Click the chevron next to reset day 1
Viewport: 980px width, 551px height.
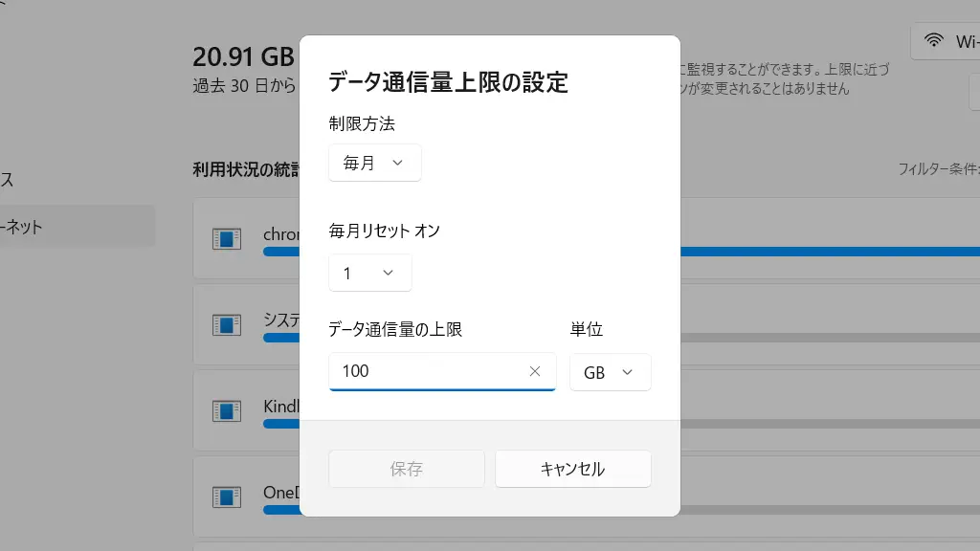pos(389,273)
